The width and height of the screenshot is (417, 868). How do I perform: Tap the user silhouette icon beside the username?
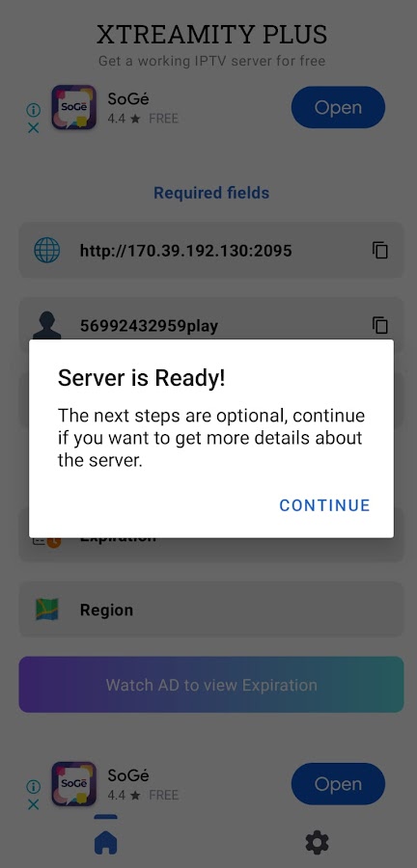pyautogui.click(x=47, y=326)
